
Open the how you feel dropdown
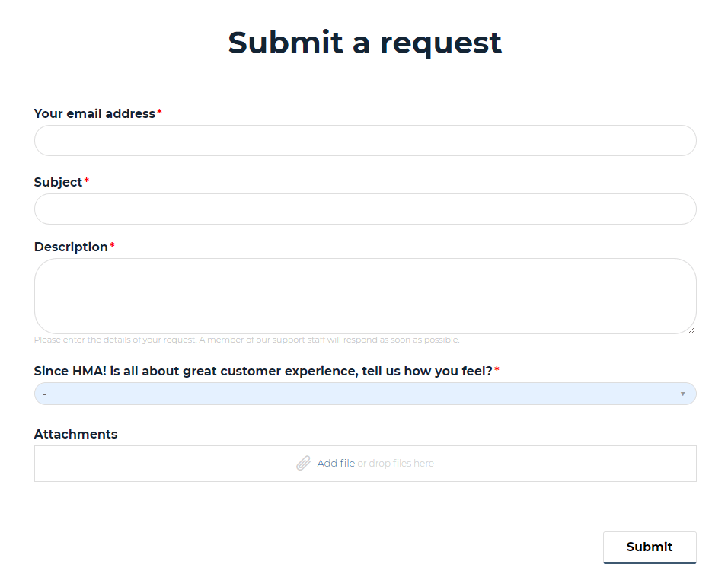point(365,394)
